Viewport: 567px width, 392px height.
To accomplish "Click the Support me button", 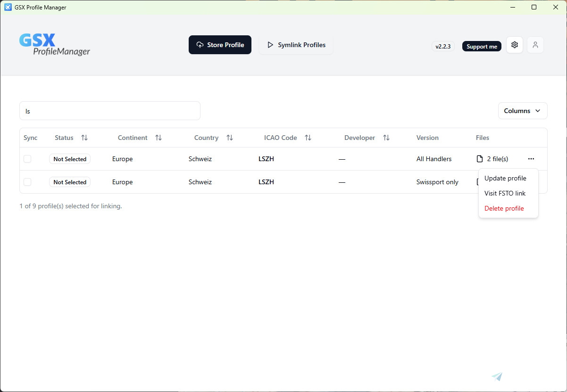I will click(x=482, y=47).
